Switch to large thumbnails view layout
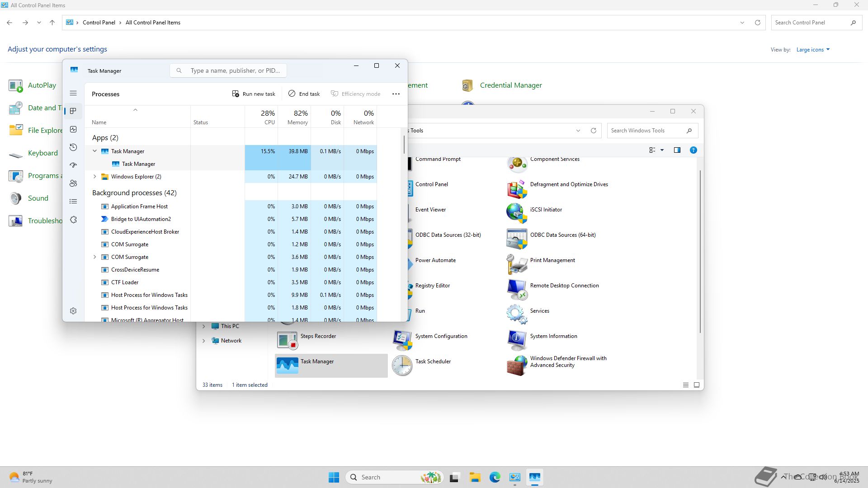The image size is (868, 488). 697,385
